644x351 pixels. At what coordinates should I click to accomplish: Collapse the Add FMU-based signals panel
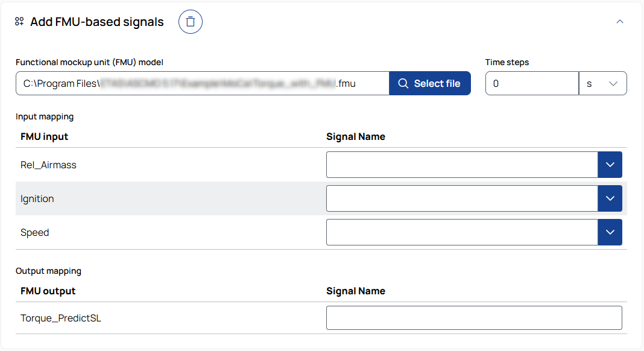pyautogui.click(x=619, y=22)
